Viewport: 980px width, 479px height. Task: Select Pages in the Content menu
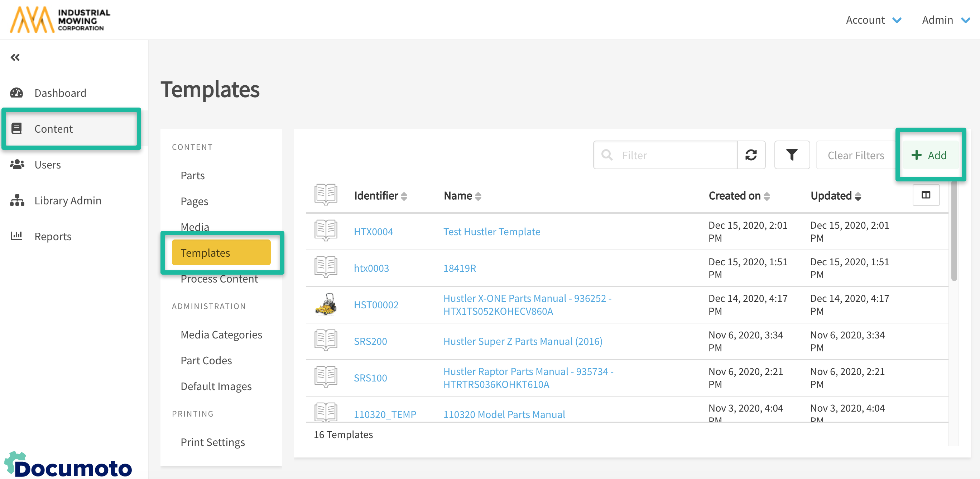pos(194,201)
